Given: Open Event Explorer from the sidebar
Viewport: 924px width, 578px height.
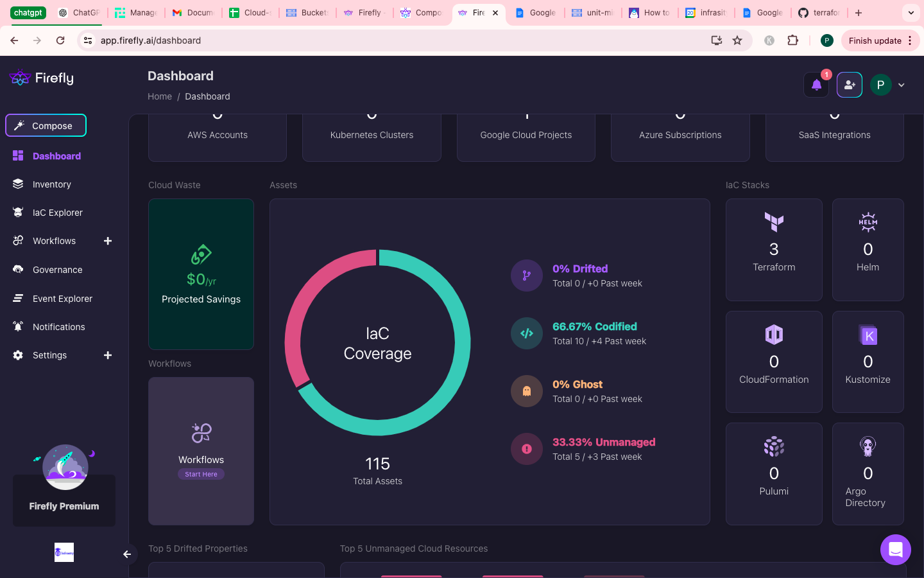Looking at the screenshot, I should tap(18, 298).
